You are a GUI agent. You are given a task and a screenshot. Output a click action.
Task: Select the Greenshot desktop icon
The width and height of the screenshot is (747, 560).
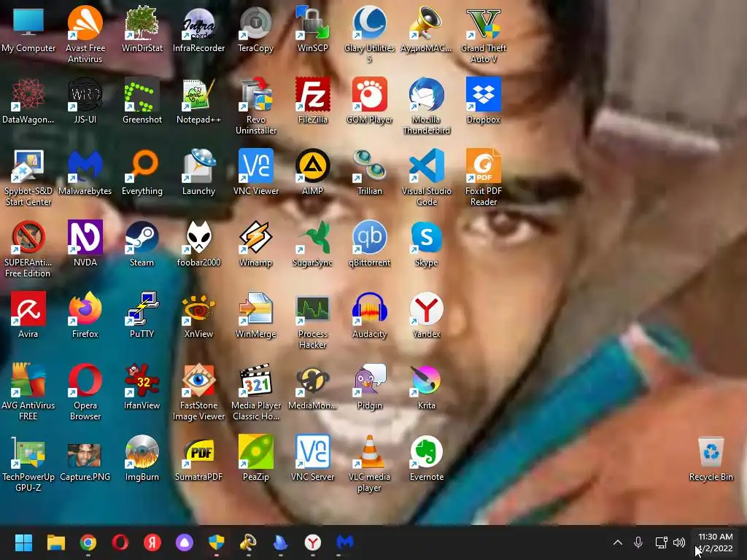142,94
